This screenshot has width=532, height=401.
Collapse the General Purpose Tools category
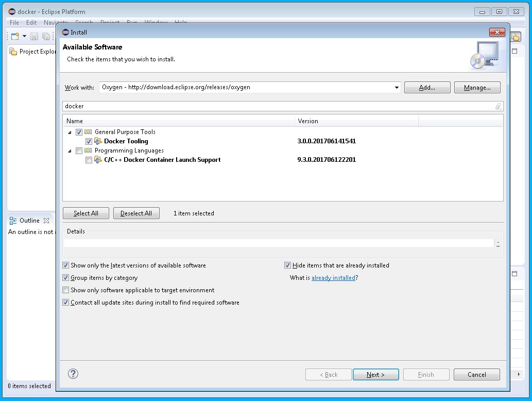pyautogui.click(x=70, y=132)
